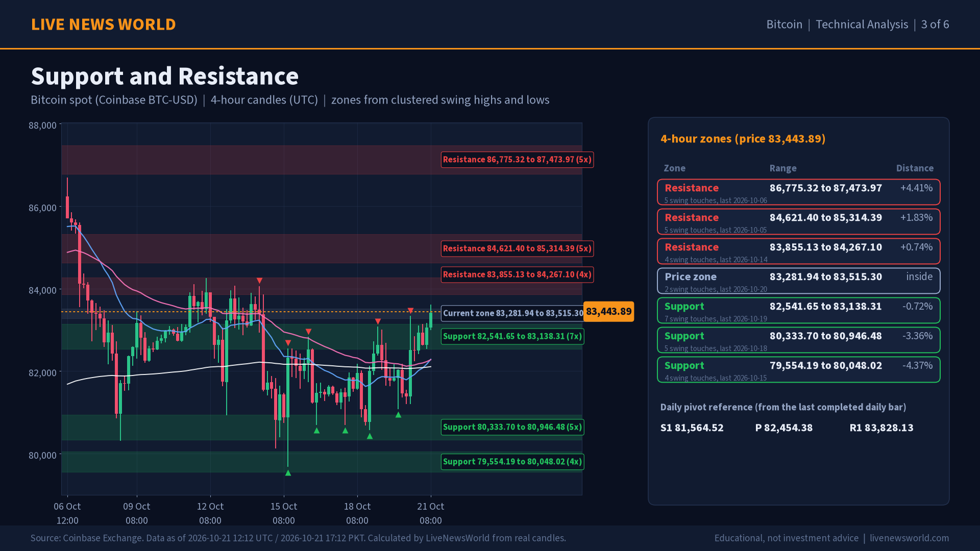Viewport: 980px width, 551px height.
Task: Click the Resistance 83,855.13 to 84,267.10 (4x) chart label
Action: coord(517,274)
